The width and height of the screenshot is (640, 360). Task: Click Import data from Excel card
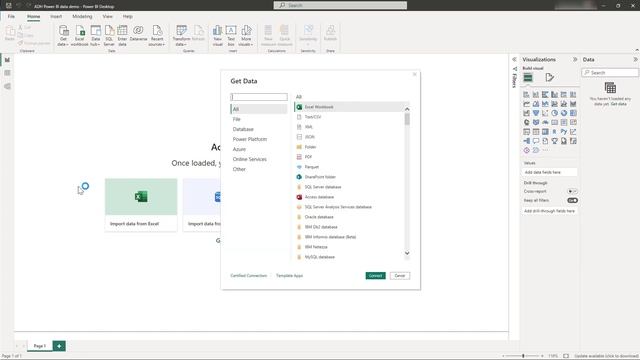pyautogui.click(x=141, y=205)
